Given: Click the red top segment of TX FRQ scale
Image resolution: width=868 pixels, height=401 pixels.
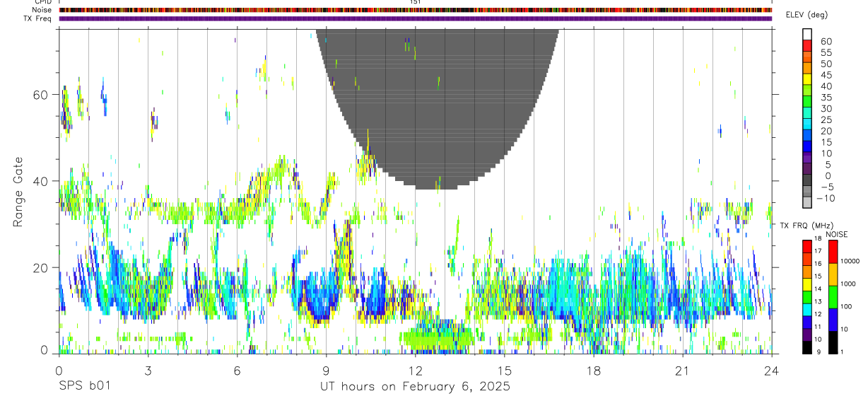Looking at the screenshot, I should (807, 247).
